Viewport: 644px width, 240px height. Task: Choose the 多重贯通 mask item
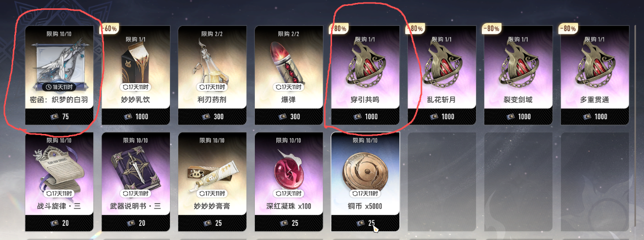595,75
